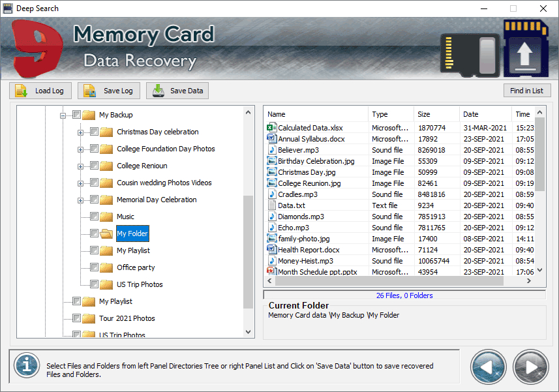Toggle the My Folder checkbox

pos(94,233)
